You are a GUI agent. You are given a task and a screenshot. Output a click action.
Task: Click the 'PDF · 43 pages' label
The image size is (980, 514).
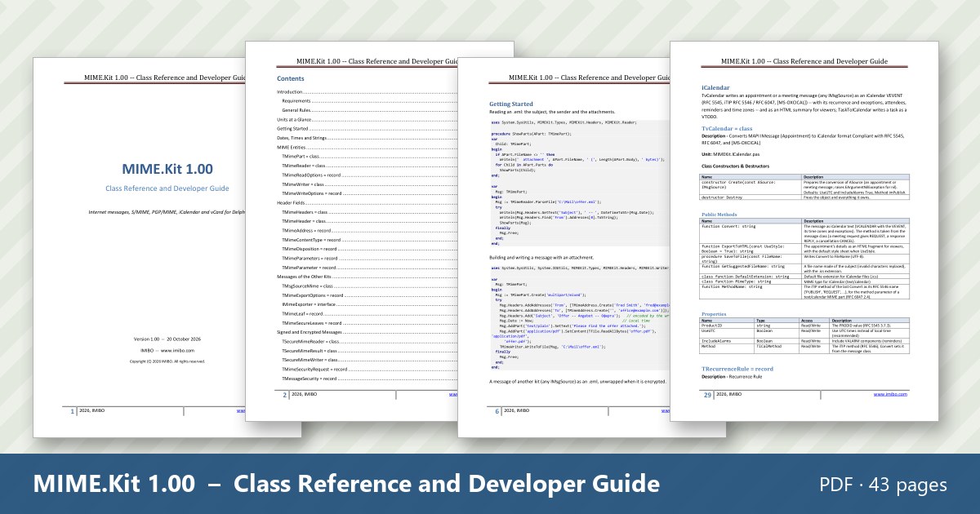(883, 485)
